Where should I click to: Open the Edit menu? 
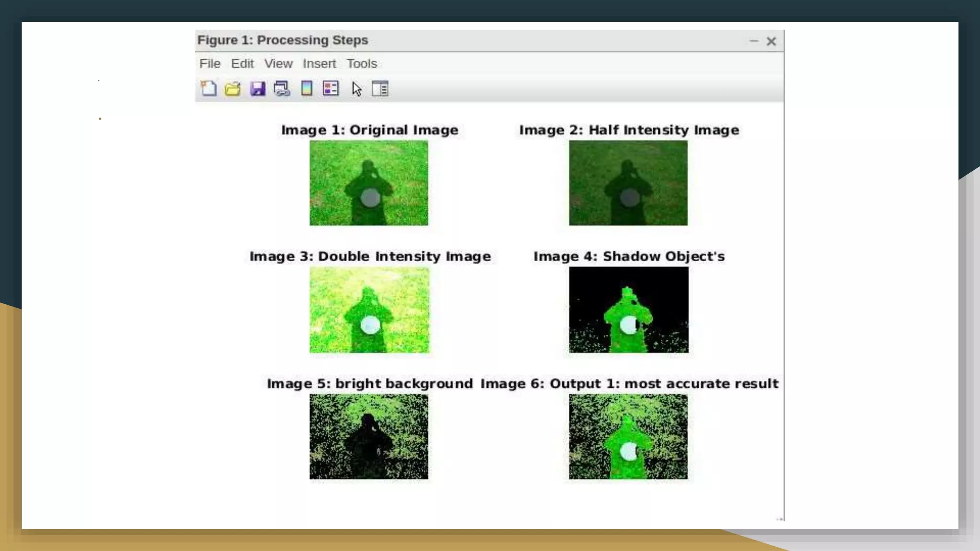[242, 64]
